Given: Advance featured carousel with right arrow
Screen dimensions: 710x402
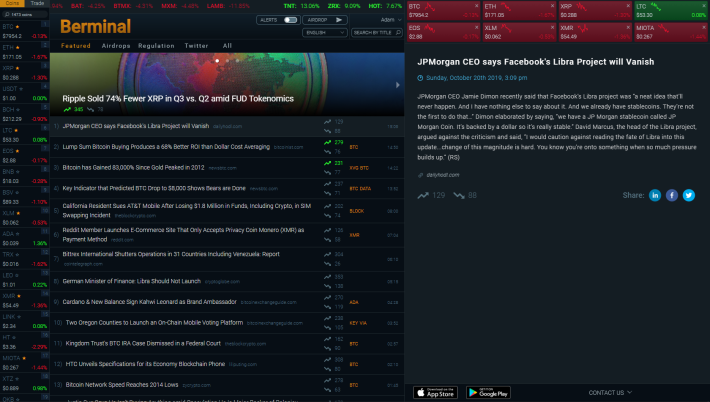Looking at the screenshot, I should pyautogui.click(x=398, y=85).
